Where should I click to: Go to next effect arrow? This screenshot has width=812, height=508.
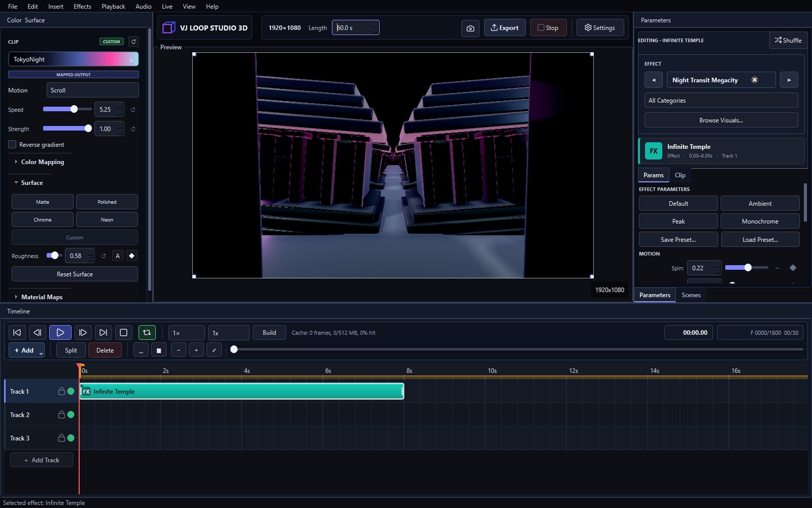point(789,80)
